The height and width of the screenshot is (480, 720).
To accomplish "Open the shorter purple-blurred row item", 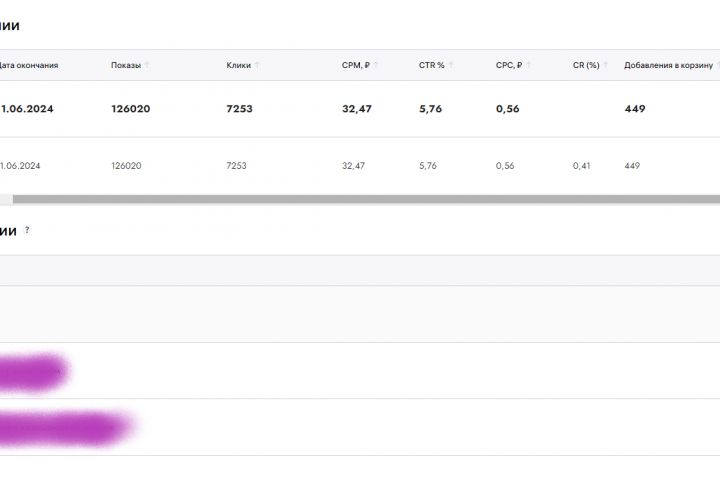I will pos(32,372).
